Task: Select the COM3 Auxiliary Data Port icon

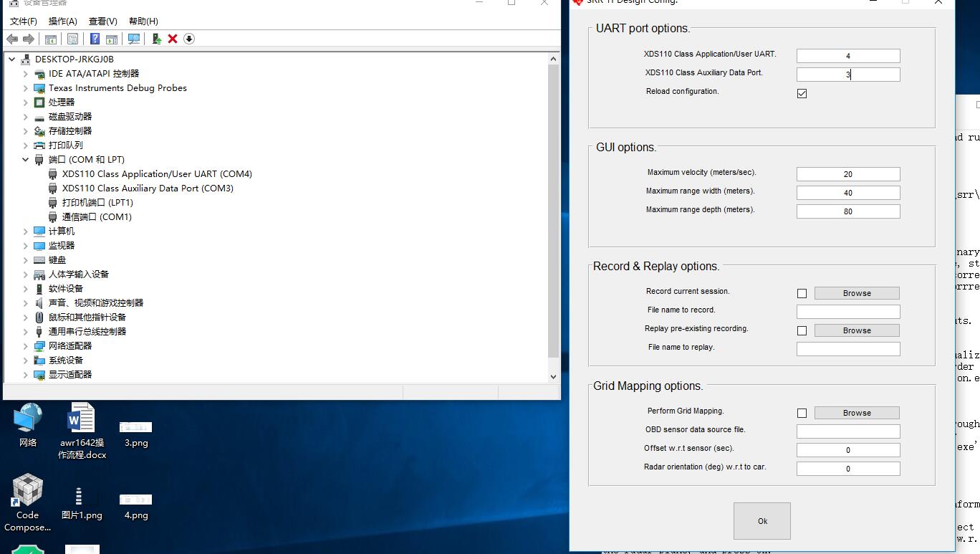Action: (53, 188)
